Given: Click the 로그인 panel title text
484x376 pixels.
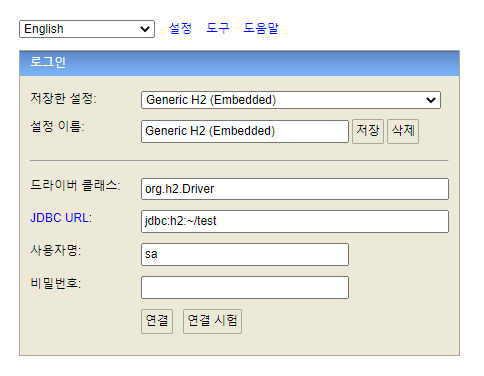Looking at the screenshot, I should click(x=48, y=62).
